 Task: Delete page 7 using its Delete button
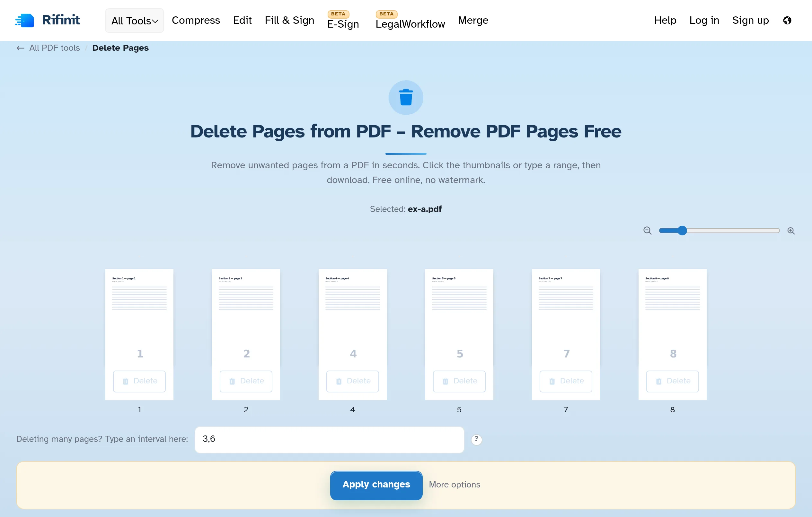point(566,381)
